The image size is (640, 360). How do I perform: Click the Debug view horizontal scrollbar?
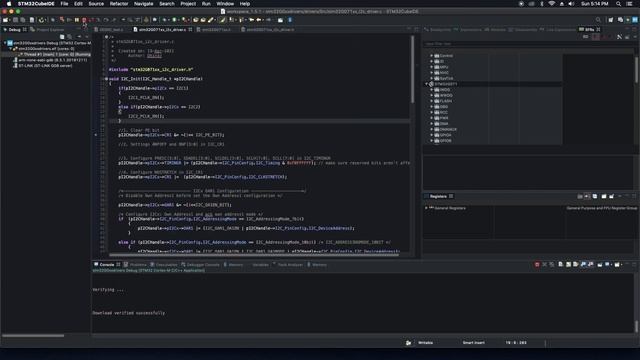[x=33, y=336]
